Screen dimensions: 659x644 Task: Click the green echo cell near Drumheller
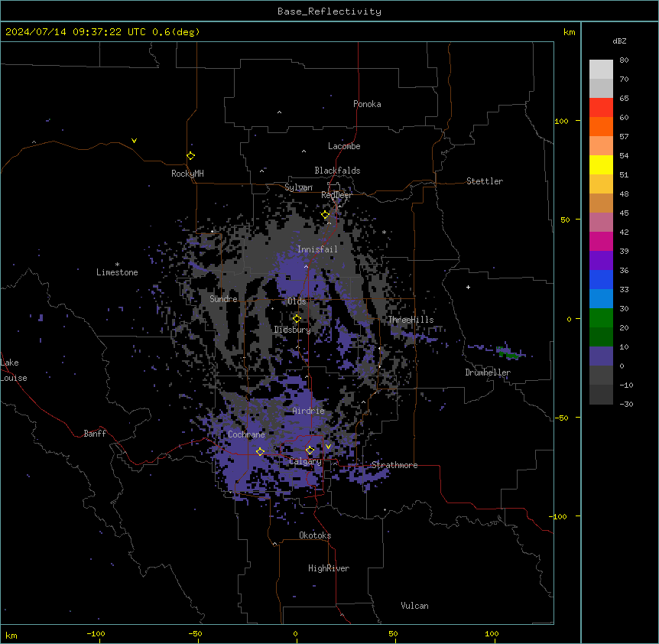pos(508,353)
